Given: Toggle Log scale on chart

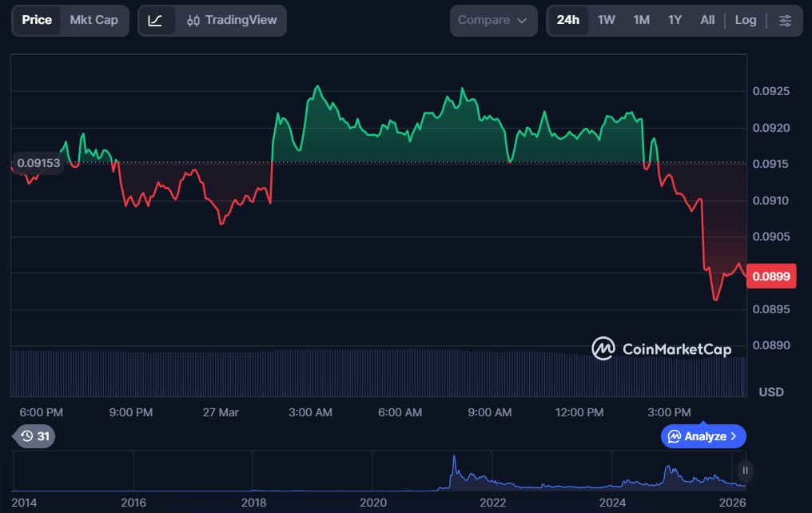Looking at the screenshot, I should (745, 20).
